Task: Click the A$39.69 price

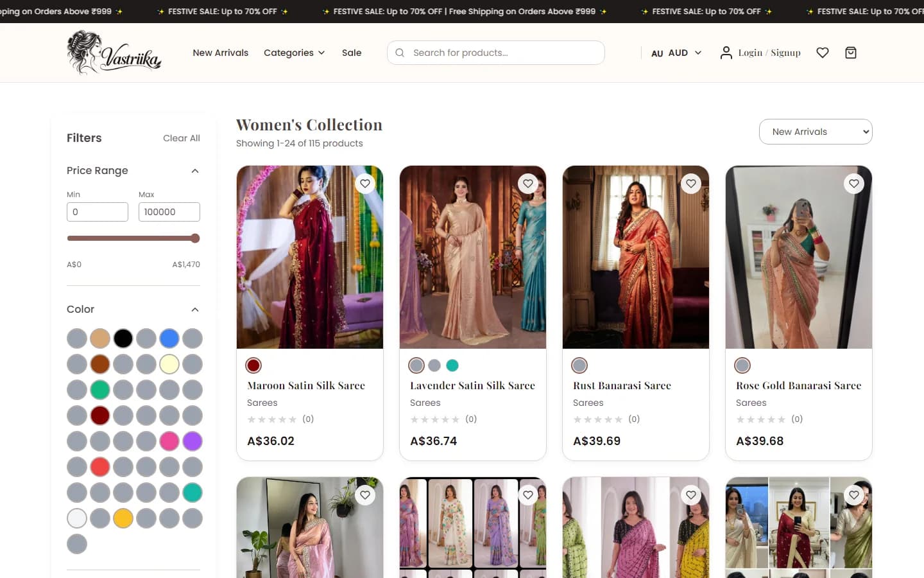Action: tap(597, 441)
